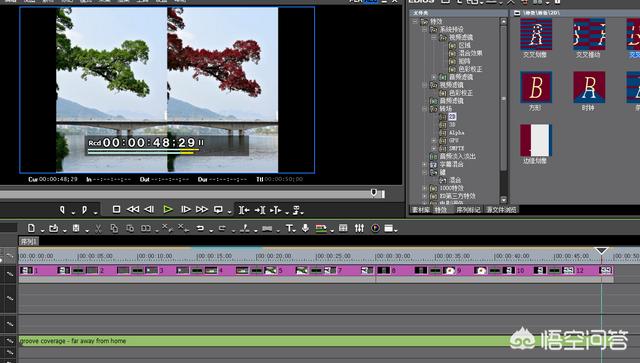The image size is (640, 363).
Task: Click the new sequence document icon
Action: tap(31, 228)
